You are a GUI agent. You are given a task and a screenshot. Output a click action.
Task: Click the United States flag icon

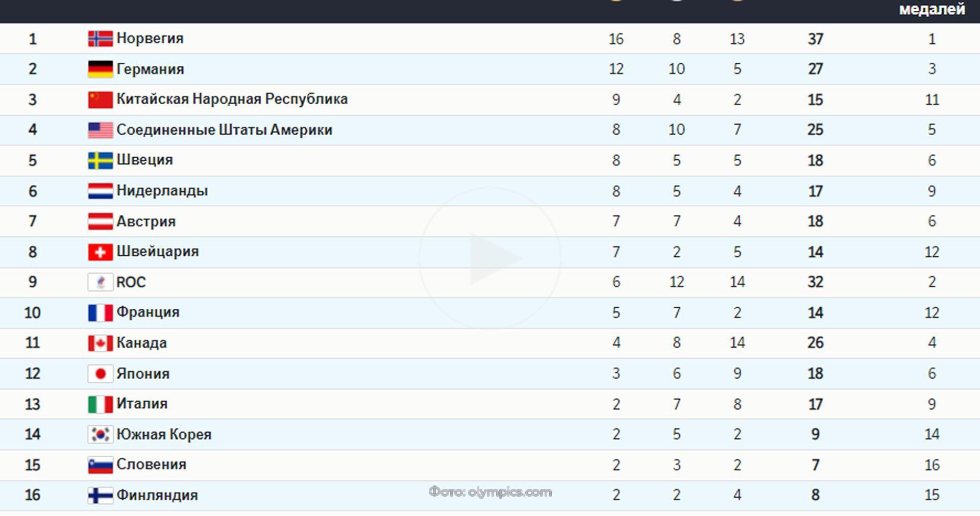pyautogui.click(x=100, y=130)
